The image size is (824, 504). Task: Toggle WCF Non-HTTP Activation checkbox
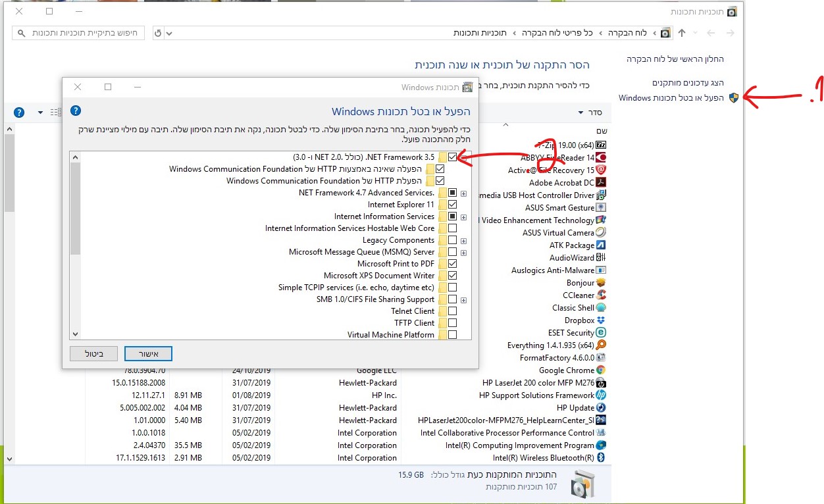440,169
